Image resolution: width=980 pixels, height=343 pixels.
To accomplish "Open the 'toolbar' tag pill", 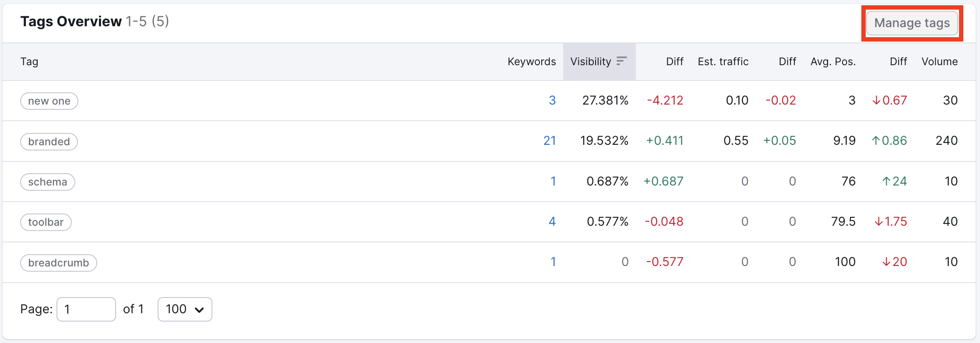I will coord(46,222).
